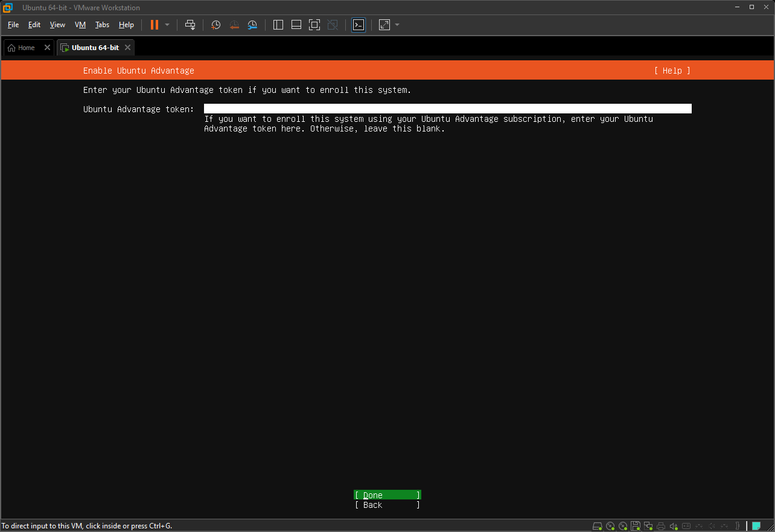Expand the stretch guest dropdown arrow

click(x=397, y=25)
